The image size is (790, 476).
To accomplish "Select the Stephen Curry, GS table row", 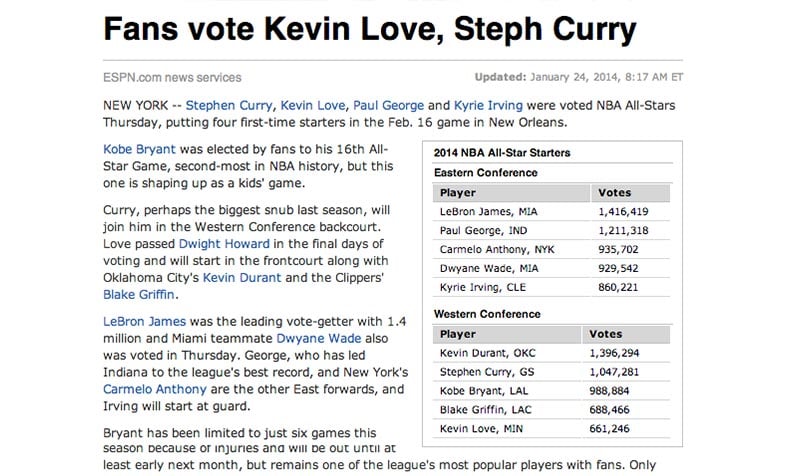I will pos(552,372).
